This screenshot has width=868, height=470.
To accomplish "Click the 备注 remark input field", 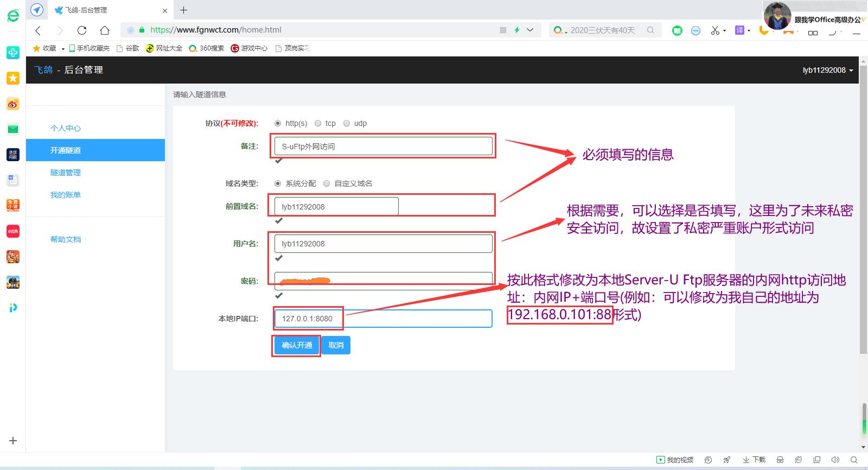I will (384, 146).
